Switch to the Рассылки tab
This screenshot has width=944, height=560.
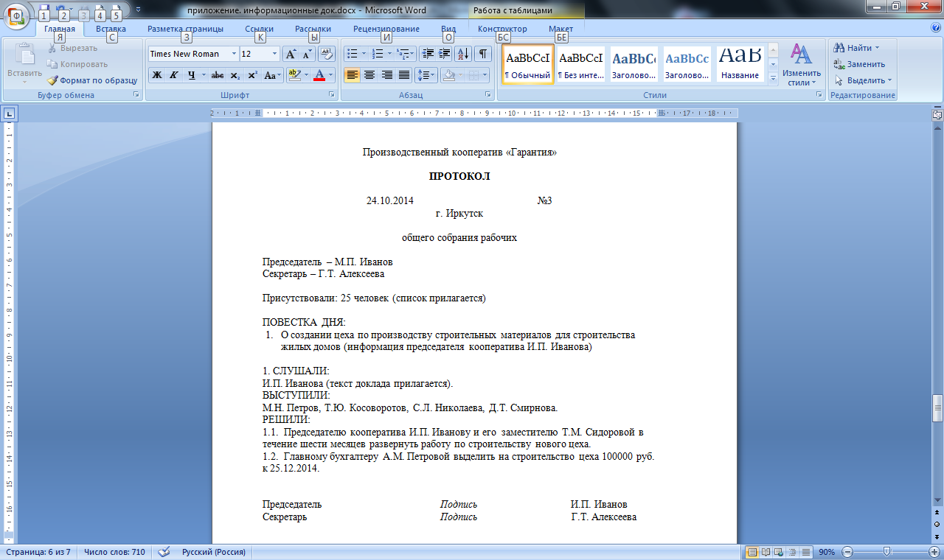313,29
